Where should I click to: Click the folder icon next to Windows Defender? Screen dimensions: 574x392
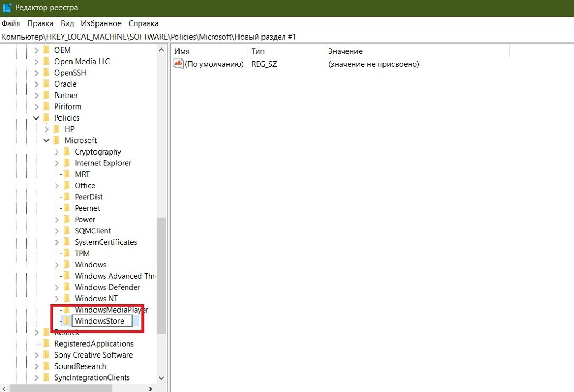click(67, 287)
